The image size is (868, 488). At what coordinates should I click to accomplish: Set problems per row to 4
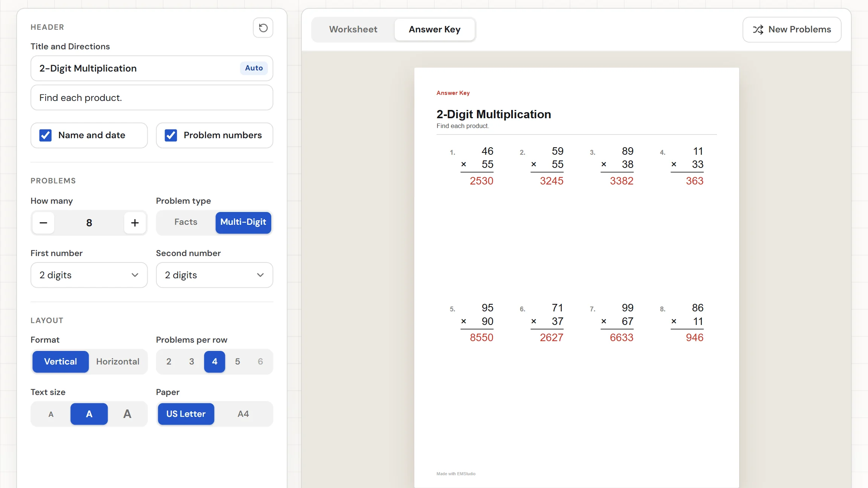click(x=215, y=361)
